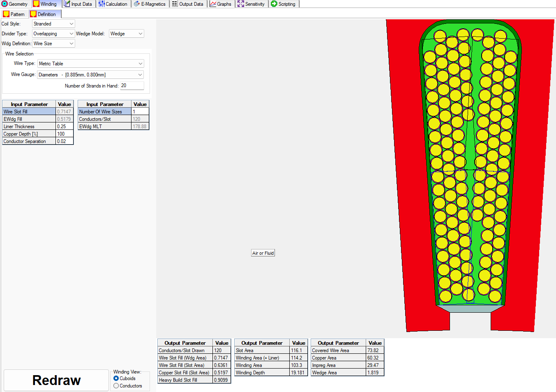Image resolution: width=556 pixels, height=392 pixels.
Task: Select the EWdg Fill parameter row
Action: (x=37, y=119)
